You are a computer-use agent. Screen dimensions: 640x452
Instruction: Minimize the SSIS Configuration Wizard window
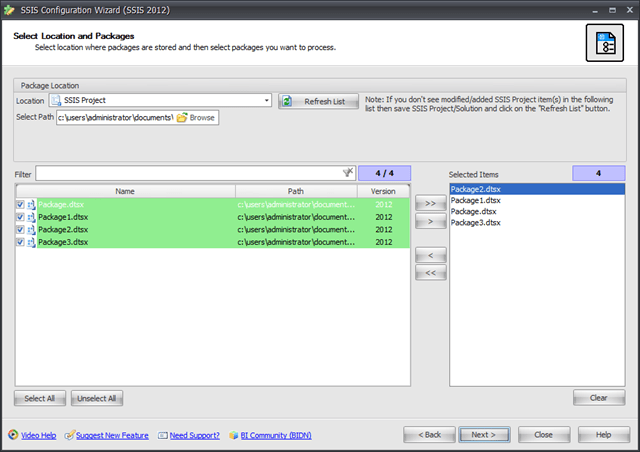point(595,10)
